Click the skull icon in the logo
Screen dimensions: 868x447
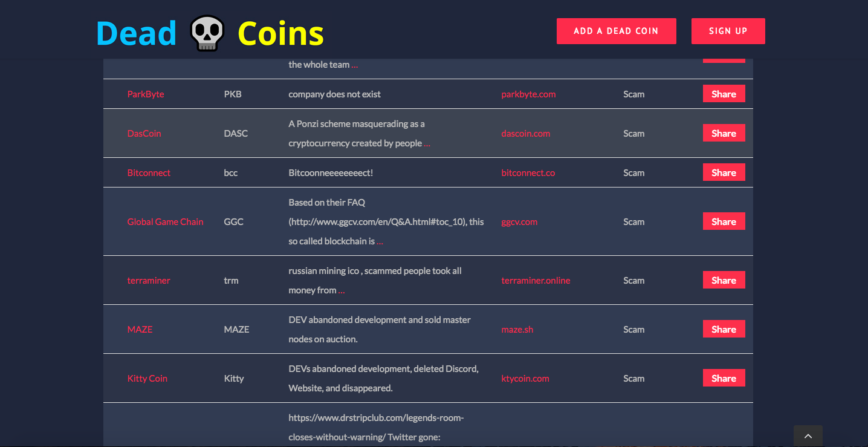click(x=207, y=33)
